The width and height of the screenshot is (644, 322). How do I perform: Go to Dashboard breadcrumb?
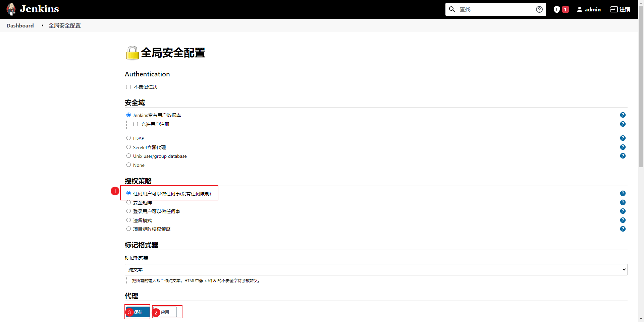(20, 25)
